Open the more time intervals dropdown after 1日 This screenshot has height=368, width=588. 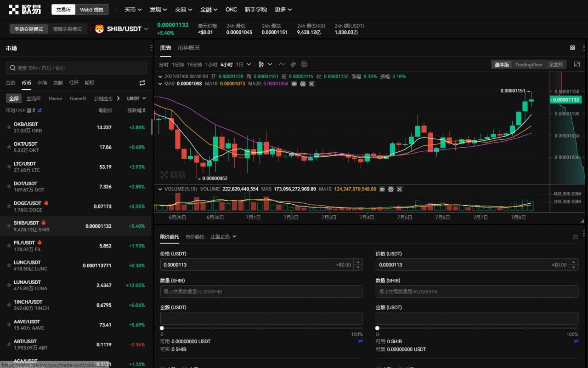(x=249, y=64)
